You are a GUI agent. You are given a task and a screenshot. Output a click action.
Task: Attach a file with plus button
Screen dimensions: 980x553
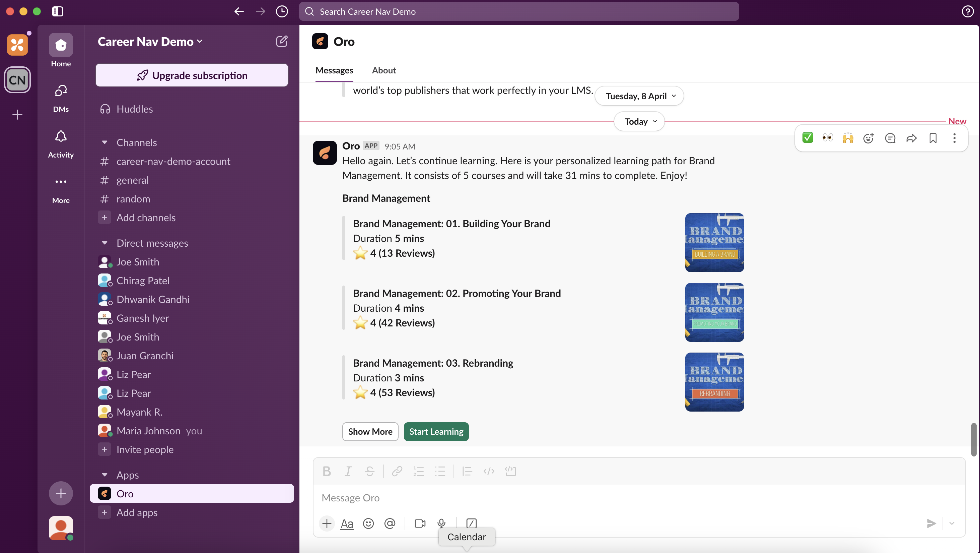(x=327, y=523)
